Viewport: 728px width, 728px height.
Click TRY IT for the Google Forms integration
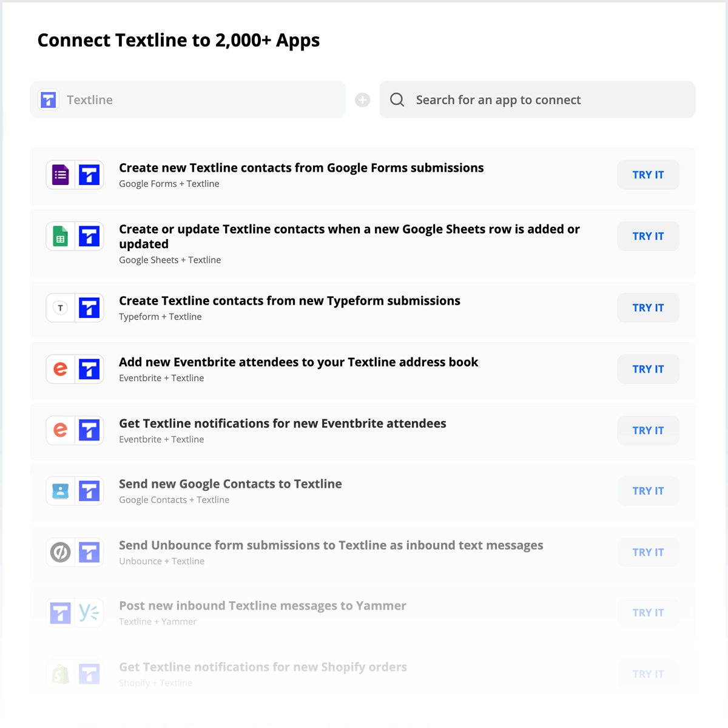648,175
